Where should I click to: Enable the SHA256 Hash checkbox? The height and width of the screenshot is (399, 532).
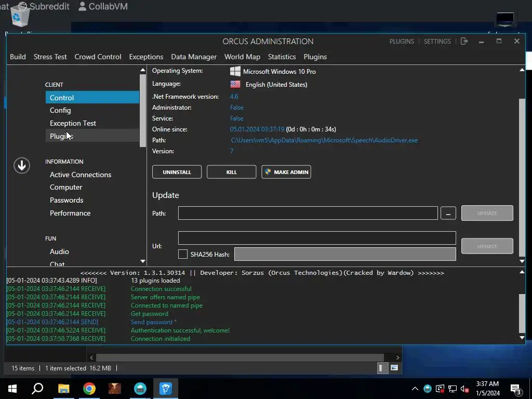tap(183, 254)
